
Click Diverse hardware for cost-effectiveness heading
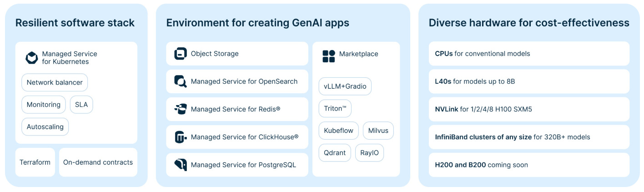529,23
